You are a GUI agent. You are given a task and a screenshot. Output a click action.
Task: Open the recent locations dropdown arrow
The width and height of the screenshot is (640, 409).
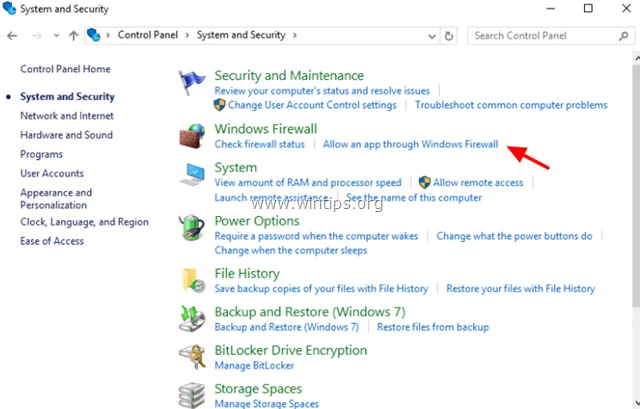pyautogui.click(x=56, y=36)
